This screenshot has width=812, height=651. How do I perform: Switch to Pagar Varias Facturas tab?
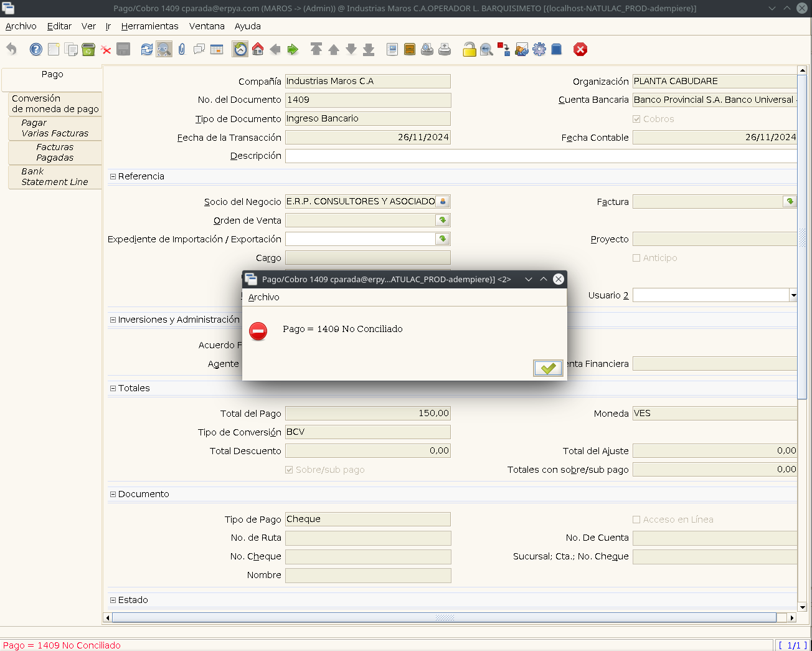point(55,128)
